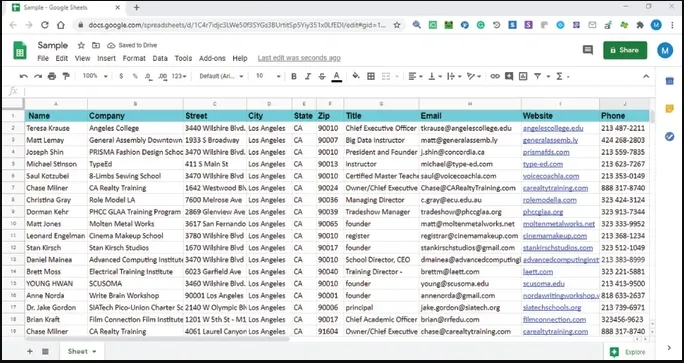Image resolution: width=684 pixels, height=363 pixels.
Task: Click the Explore button
Action: [628, 352]
